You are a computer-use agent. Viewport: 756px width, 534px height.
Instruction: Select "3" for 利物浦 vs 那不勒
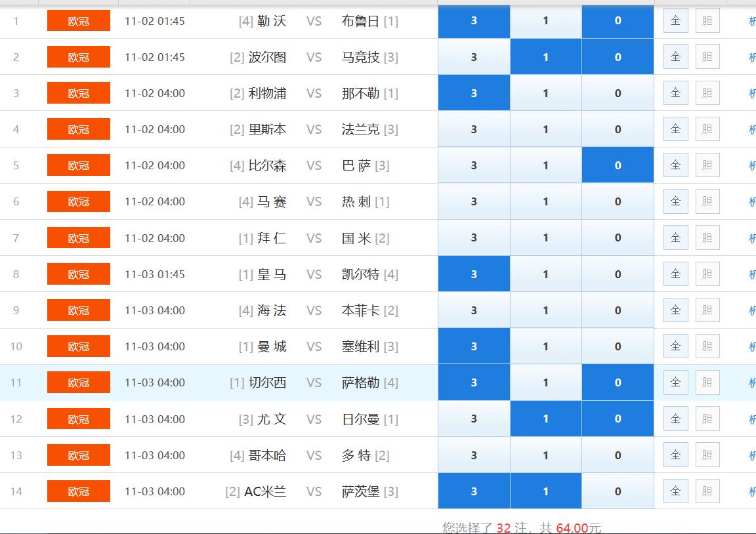point(474,92)
